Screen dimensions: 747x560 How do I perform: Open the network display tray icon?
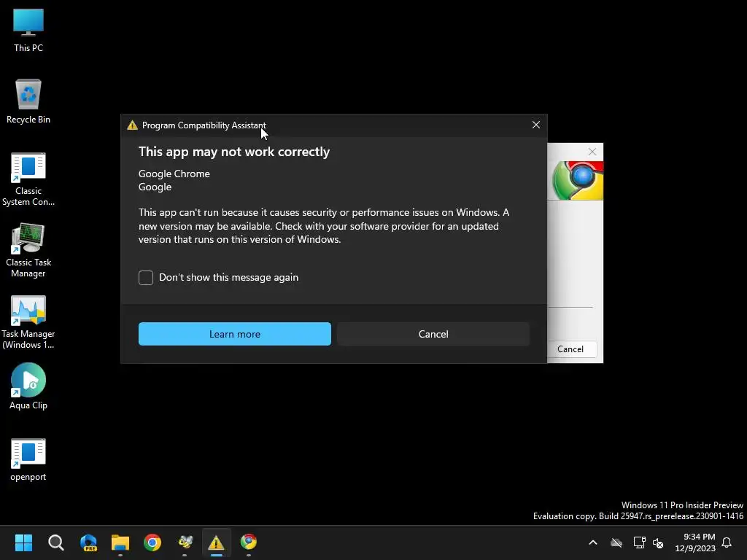(639, 542)
